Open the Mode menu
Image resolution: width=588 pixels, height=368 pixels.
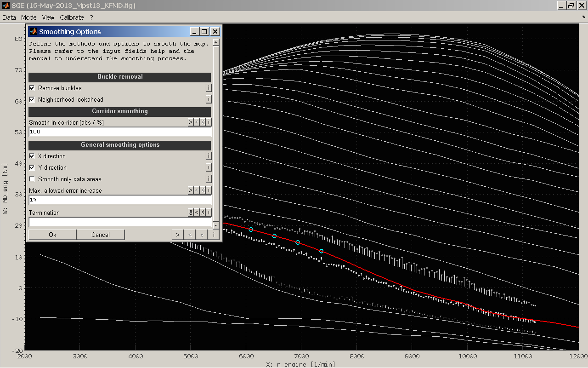pyautogui.click(x=28, y=17)
